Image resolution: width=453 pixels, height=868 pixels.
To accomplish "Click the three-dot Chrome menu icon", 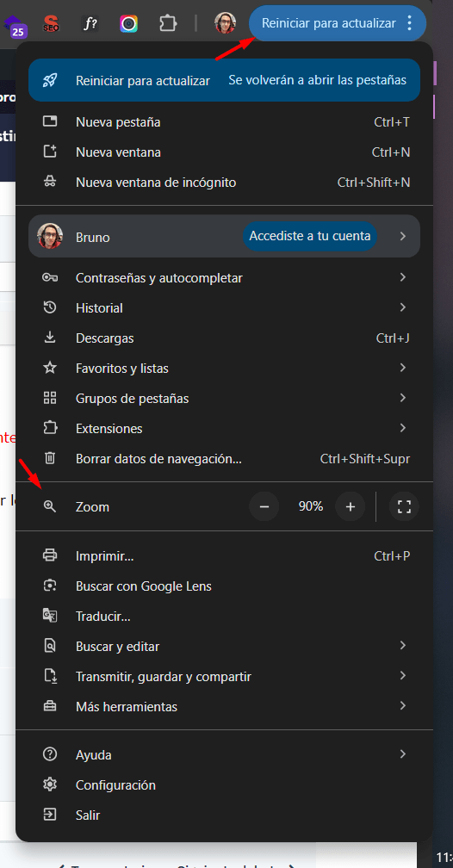I will pyautogui.click(x=409, y=23).
